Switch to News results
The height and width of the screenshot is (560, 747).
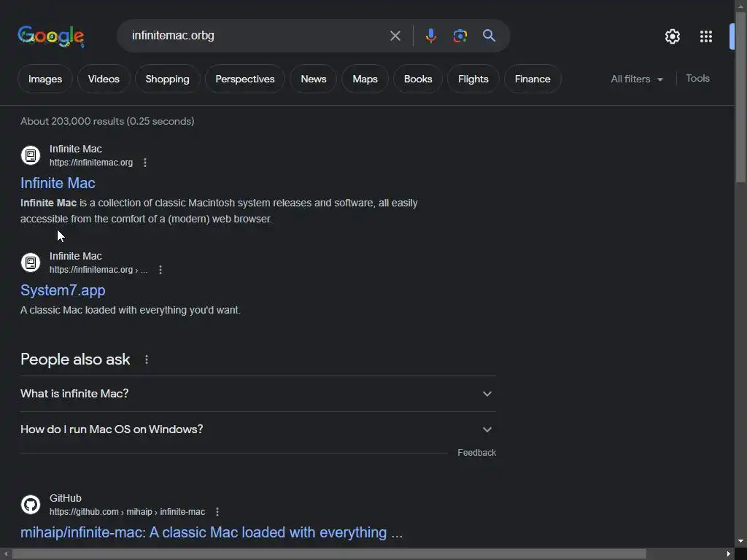[314, 79]
